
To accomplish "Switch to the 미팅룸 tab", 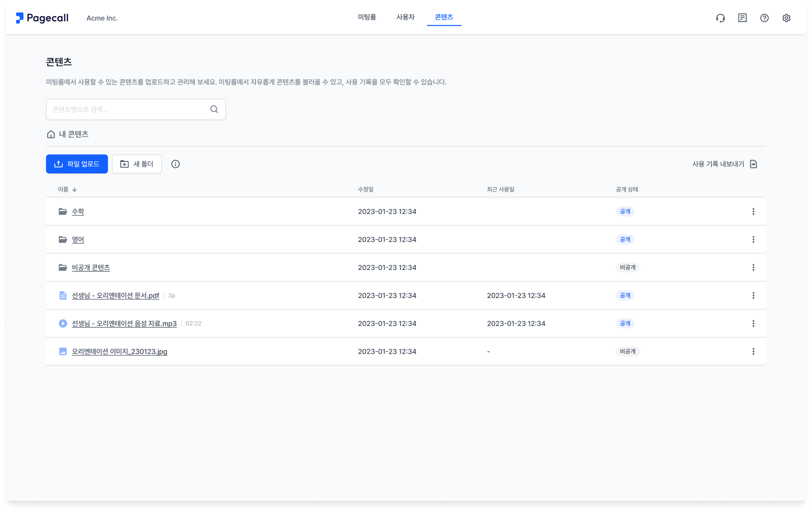I will (367, 17).
